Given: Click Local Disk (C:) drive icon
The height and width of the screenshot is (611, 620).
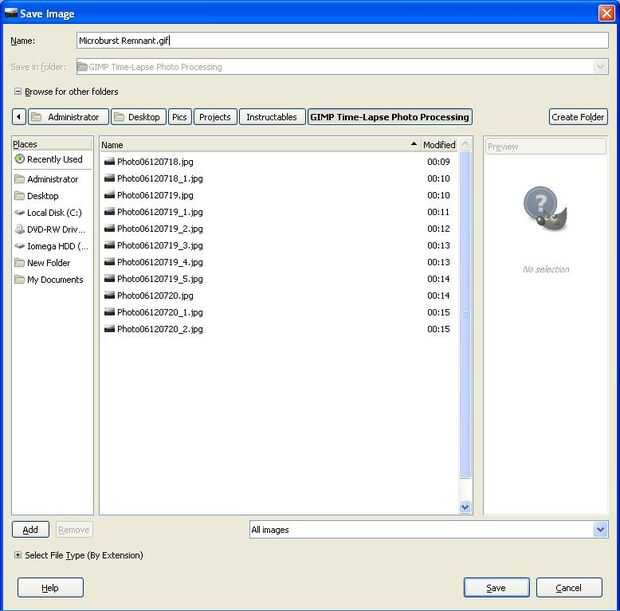Looking at the screenshot, I should tap(19, 213).
